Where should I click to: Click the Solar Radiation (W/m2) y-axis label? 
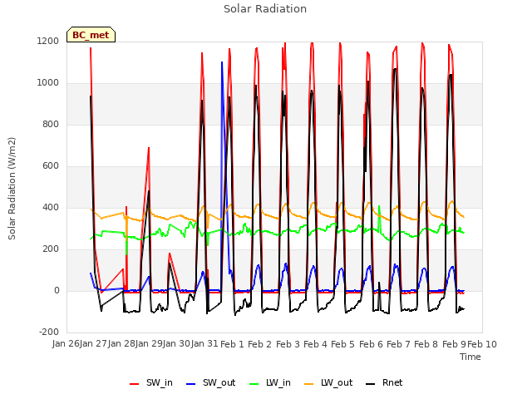(x=12, y=189)
